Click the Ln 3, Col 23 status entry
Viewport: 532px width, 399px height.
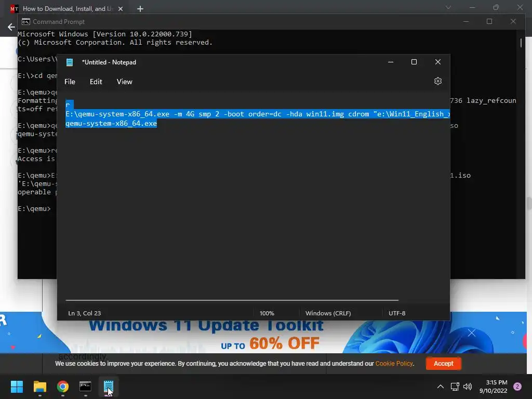[x=85, y=313]
